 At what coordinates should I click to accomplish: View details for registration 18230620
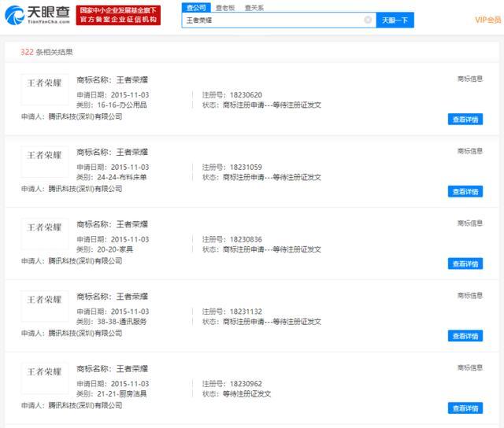(465, 120)
